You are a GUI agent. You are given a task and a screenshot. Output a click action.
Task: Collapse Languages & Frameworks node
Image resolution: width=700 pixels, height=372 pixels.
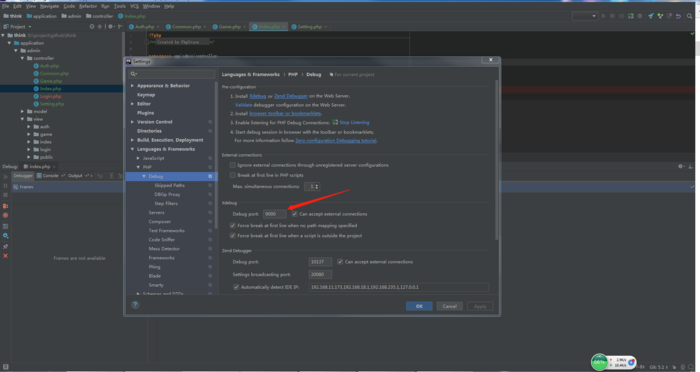pos(132,149)
